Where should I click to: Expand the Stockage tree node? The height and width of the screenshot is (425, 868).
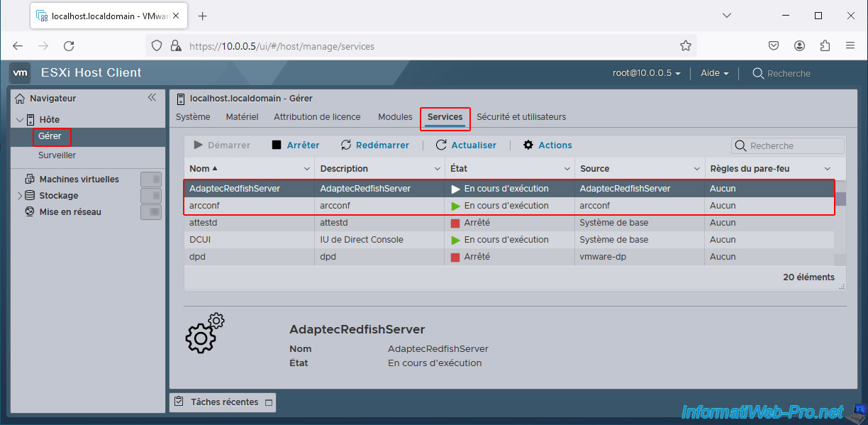(19, 196)
